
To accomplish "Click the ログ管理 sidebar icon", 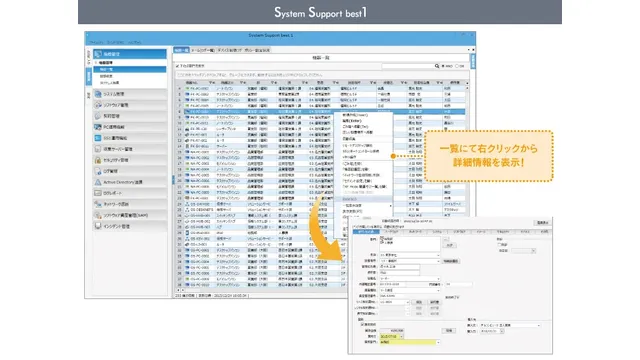I will 98,171.
